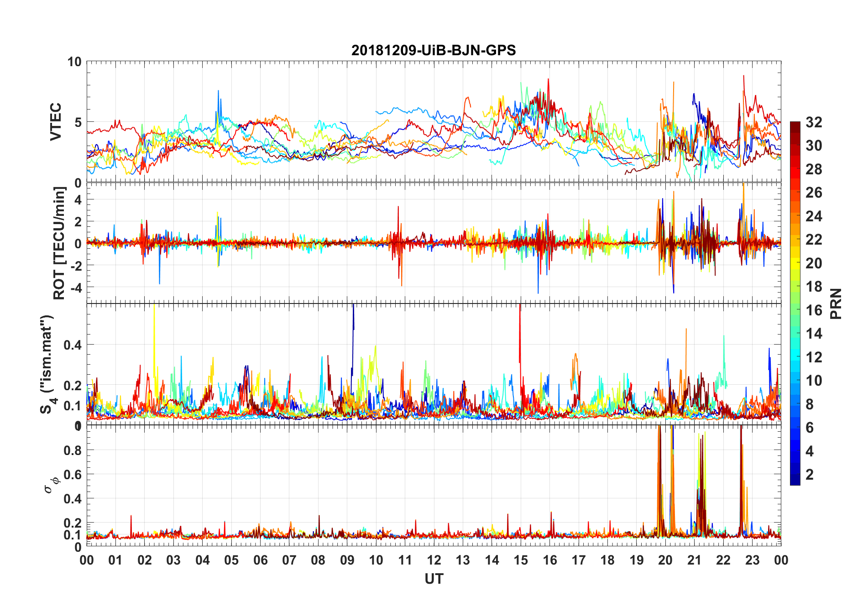
Task: Click sigma phi tick label 0.6
Action: point(73,475)
